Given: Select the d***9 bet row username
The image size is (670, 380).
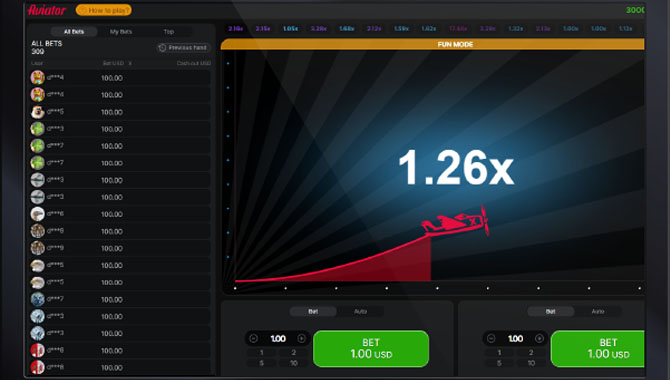Looking at the screenshot, I should [x=56, y=247].
